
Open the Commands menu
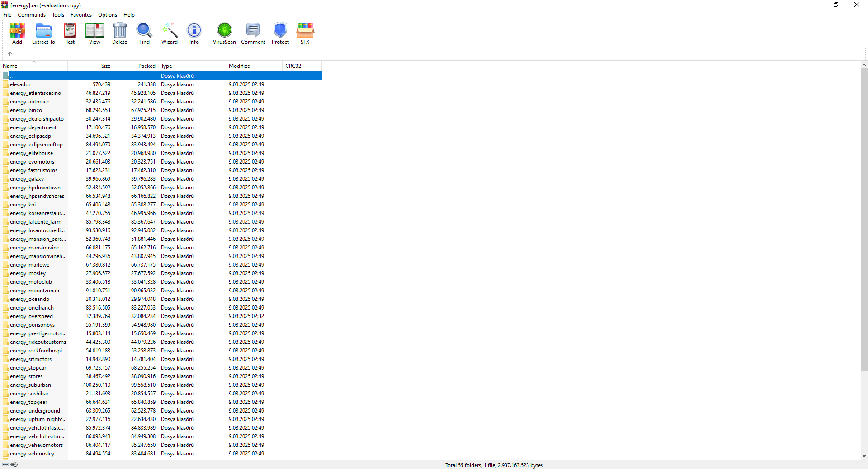32,15
